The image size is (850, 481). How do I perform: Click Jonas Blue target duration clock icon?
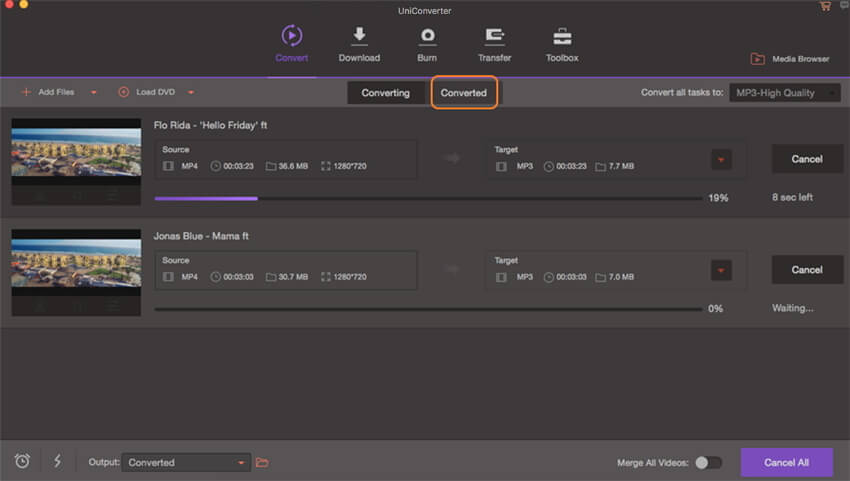click(549, 277)
